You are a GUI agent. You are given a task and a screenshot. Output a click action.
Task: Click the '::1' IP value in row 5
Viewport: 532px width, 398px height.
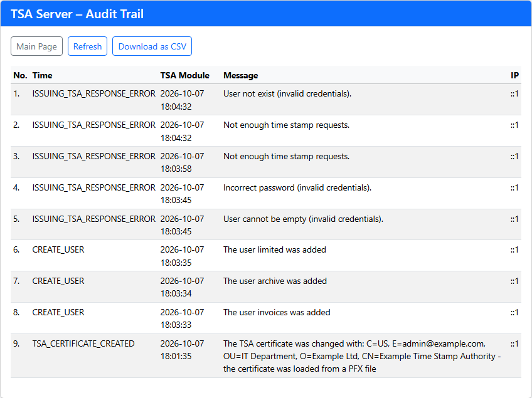click(x=514, y=219)
